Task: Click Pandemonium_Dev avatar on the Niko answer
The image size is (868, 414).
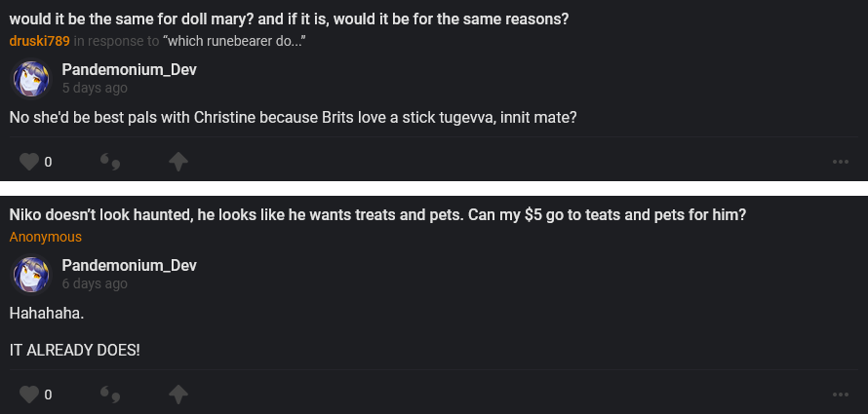Action: coord(30,274)
